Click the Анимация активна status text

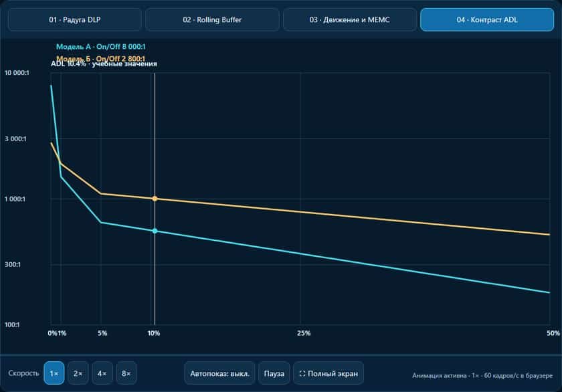coord(482,375)
